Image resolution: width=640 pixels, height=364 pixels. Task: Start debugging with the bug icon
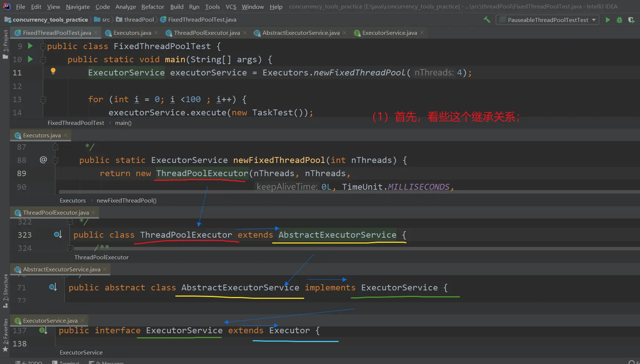(x=619, y=20)
